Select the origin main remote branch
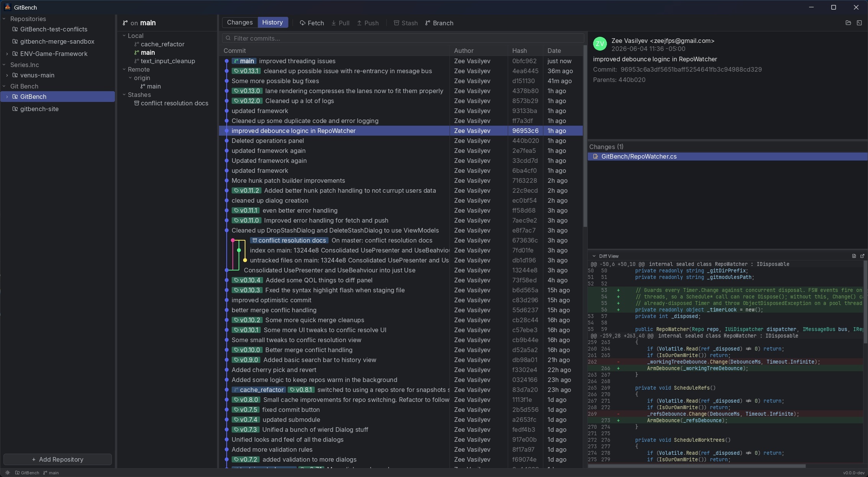This screenshot has height=477, width=868. 154,86
